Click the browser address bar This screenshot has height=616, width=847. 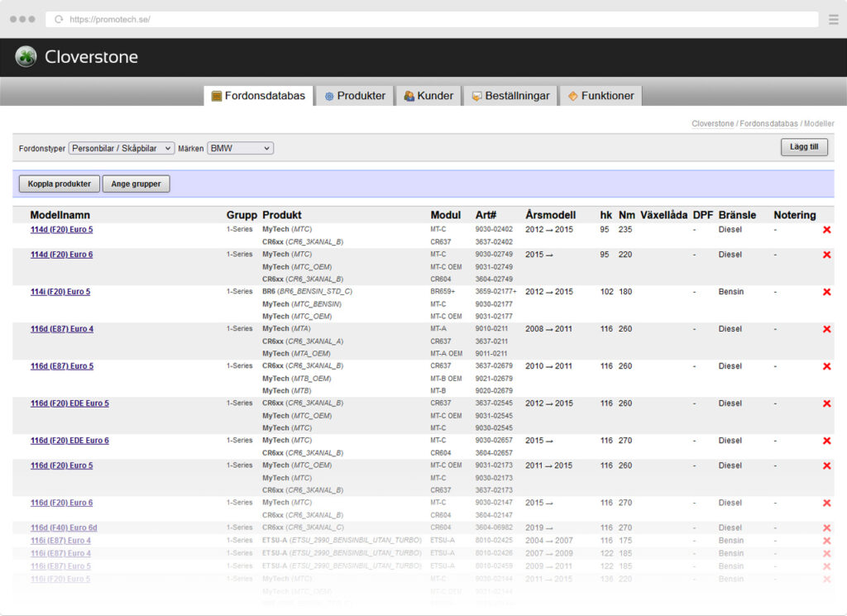coord(432,20)
